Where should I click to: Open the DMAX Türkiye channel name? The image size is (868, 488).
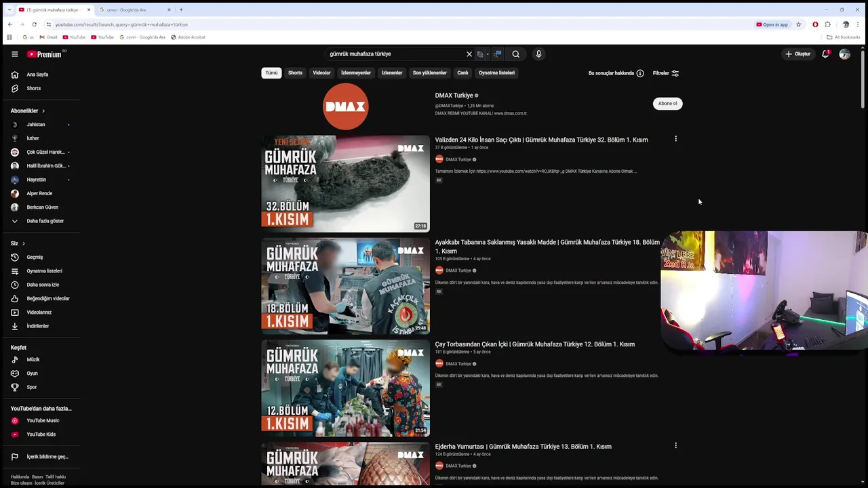[454, 96]
